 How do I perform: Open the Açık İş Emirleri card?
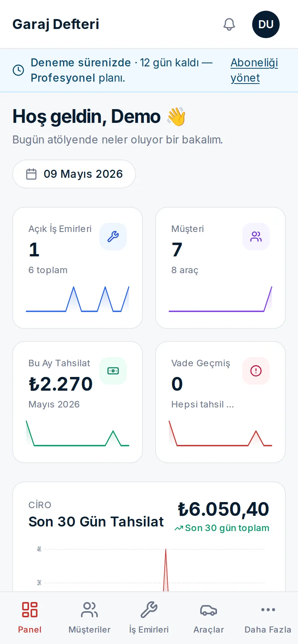click(78, 268)
